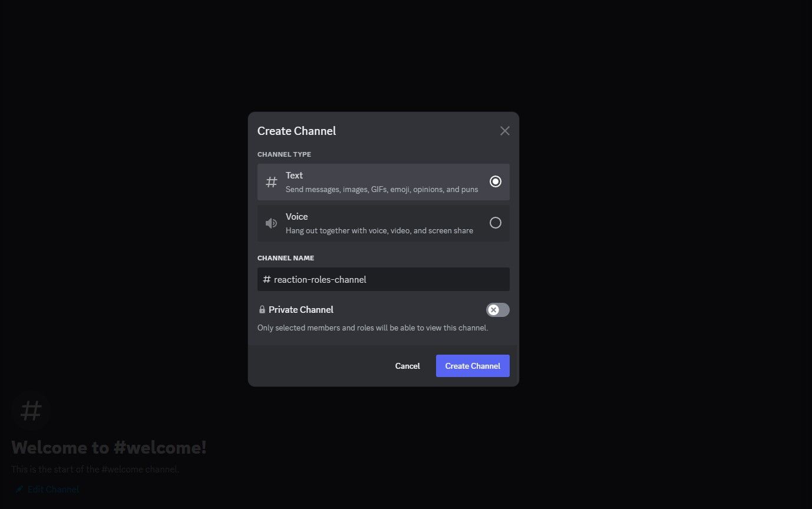Screen dimensions: 812x509
Task: Close the Create Channel dialog
Action: (x=504, y=130)
